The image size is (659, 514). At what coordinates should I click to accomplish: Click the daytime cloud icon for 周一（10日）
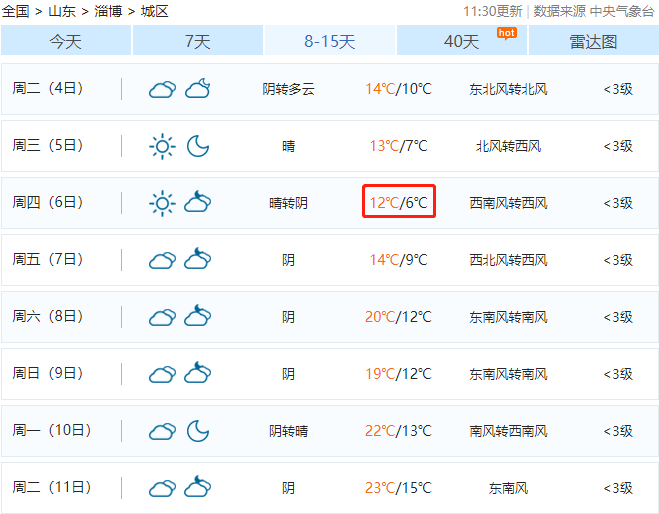coord(162,432)
